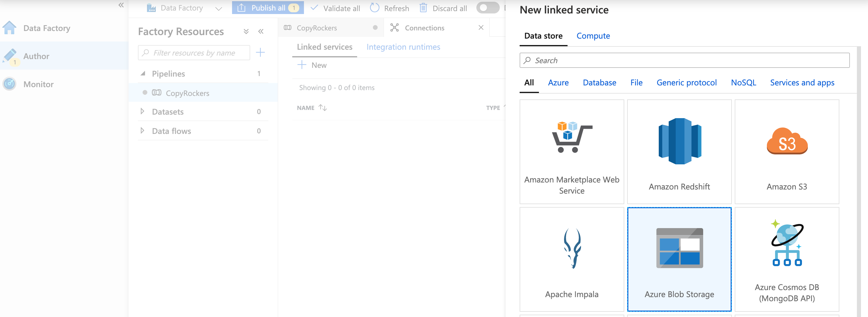Open the Linked services tab
Image resolution: width=868 pixels, height=317 pixels.
click(324, 47)
